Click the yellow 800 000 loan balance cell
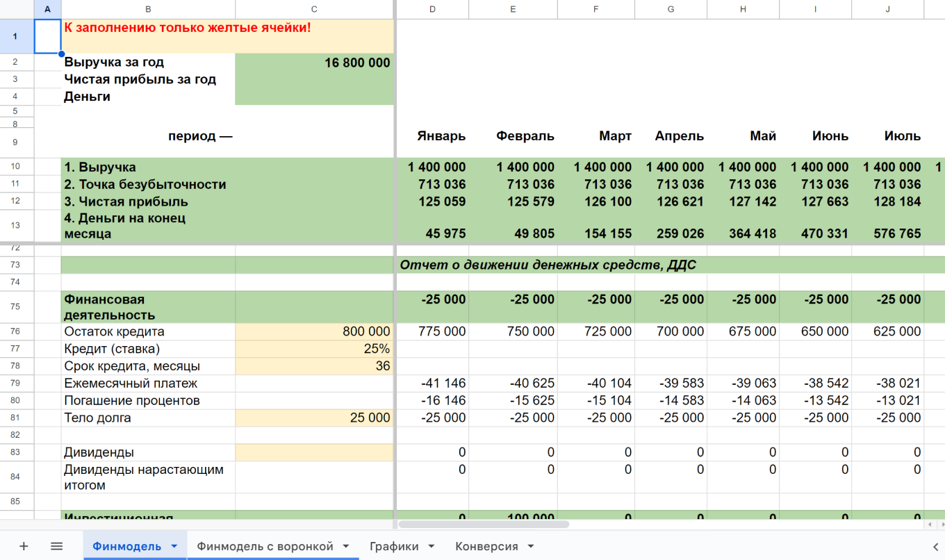This screenshot has width=945, height=560. pyautogui.click(x=314, y=331)
